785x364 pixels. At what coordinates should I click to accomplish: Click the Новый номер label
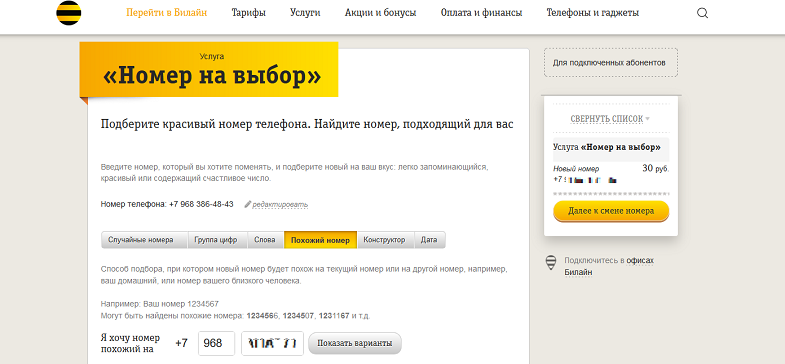coord(576,169)
